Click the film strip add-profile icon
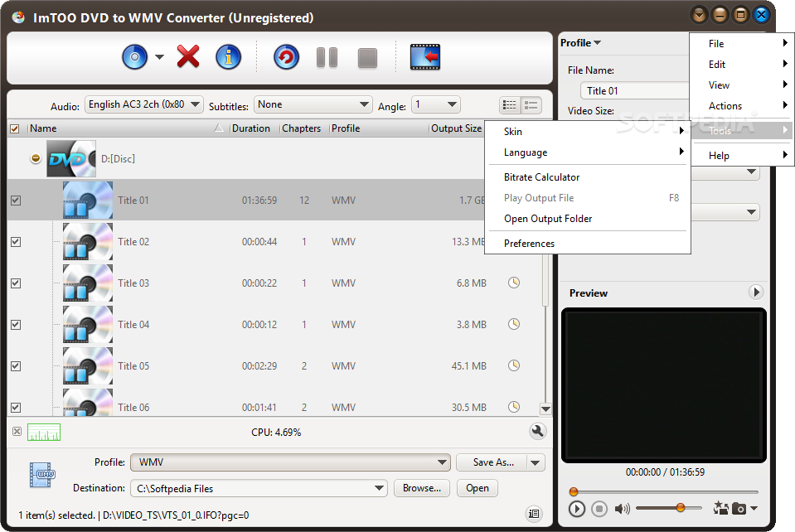 click(425, 56)
